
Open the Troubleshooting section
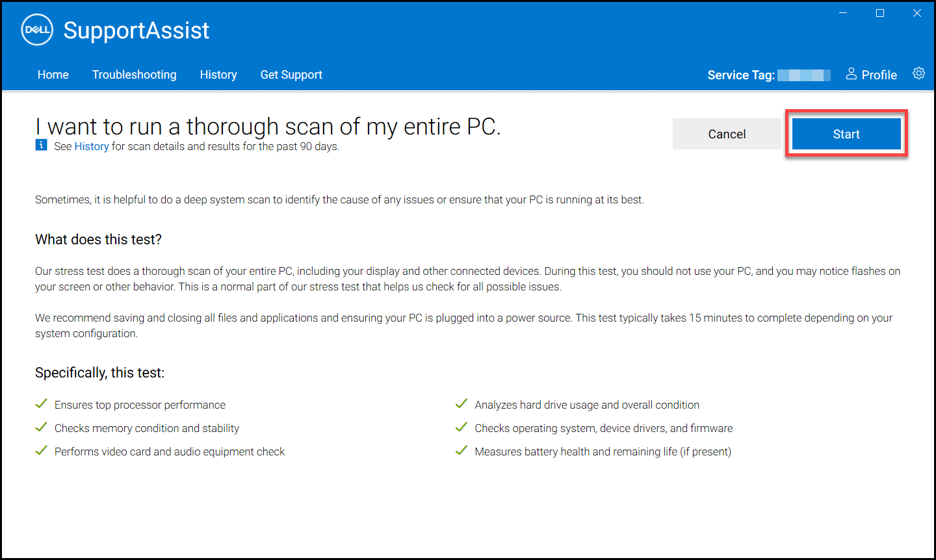(x=134, y=74)
